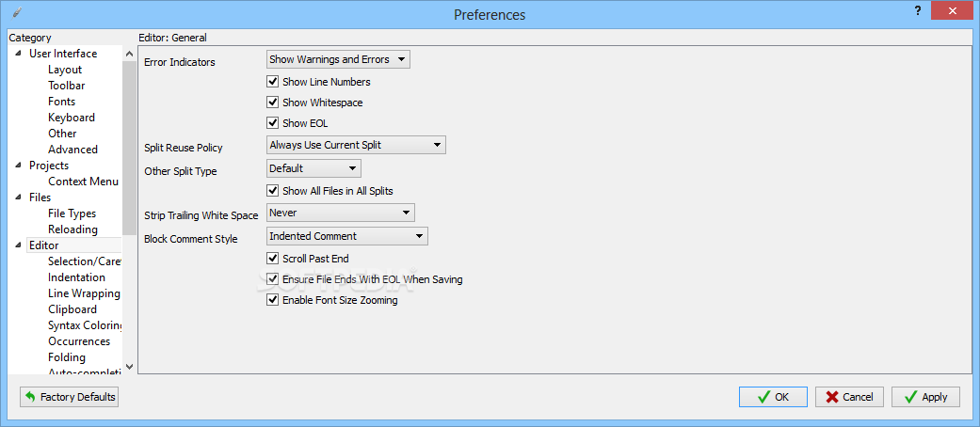Select Syntax Coloring in category tree
This screenshot has height=427, width=980.
point(85,325)
